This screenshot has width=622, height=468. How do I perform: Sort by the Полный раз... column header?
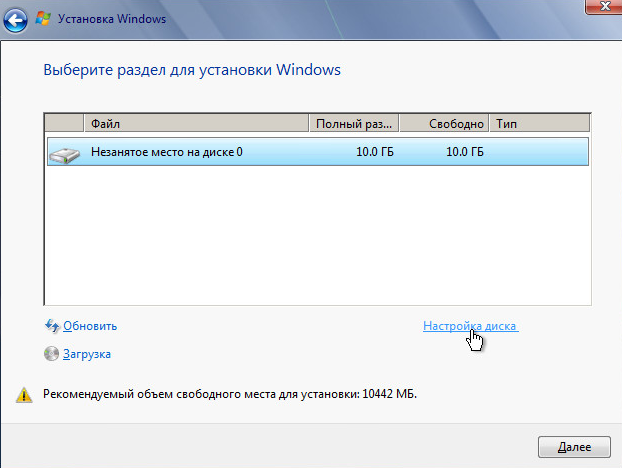pos(354,123)
